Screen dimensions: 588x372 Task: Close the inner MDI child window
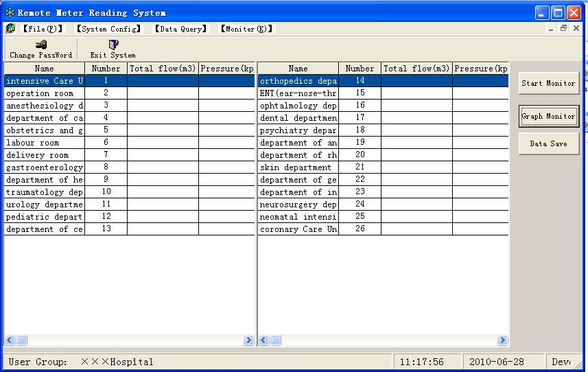(x=576, y=29)
